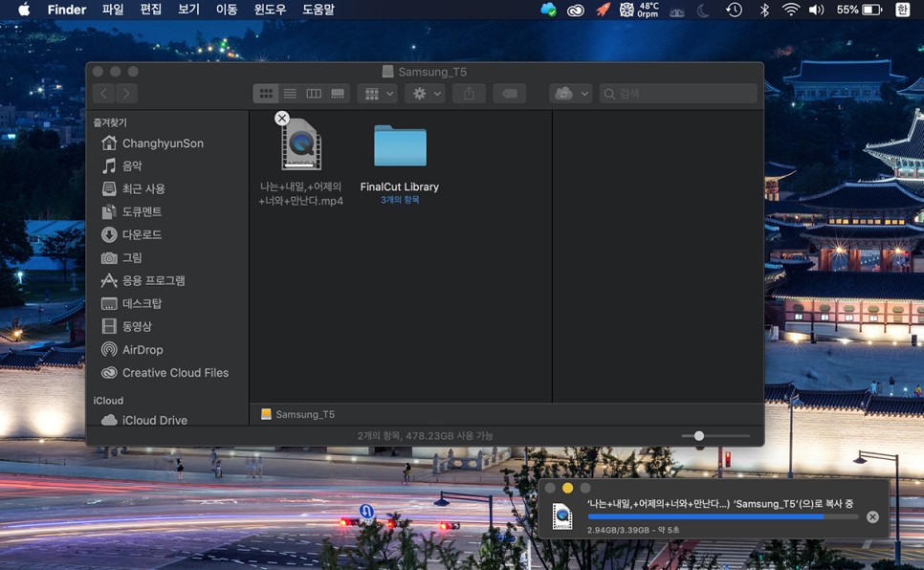Open the Finder menu

tap(67, 10)
